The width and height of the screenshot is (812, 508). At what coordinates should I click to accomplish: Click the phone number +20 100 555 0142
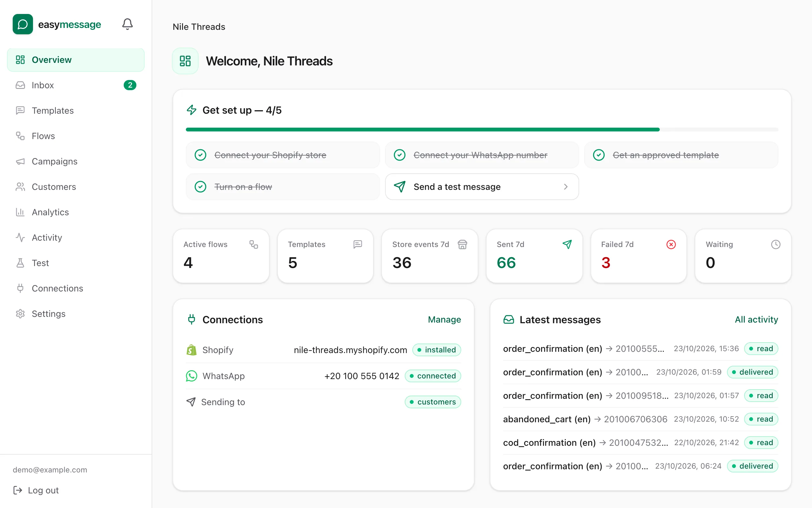362,376
